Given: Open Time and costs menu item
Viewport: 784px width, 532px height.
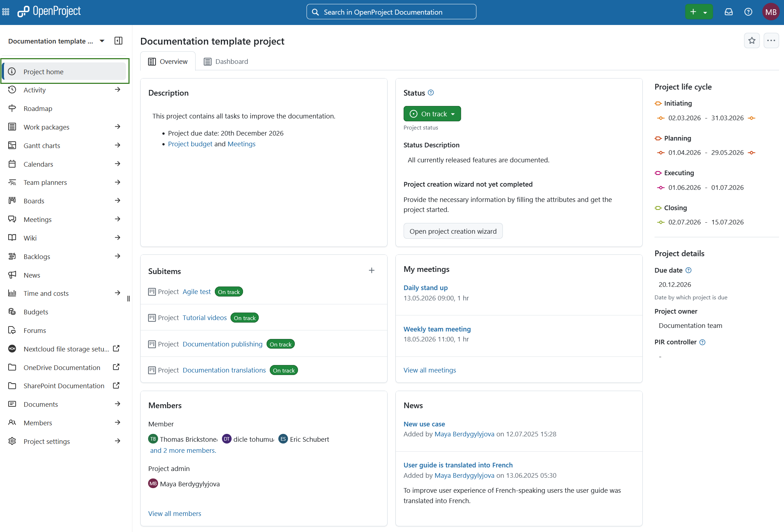Looking at the screenshot, I should [65, 293].
